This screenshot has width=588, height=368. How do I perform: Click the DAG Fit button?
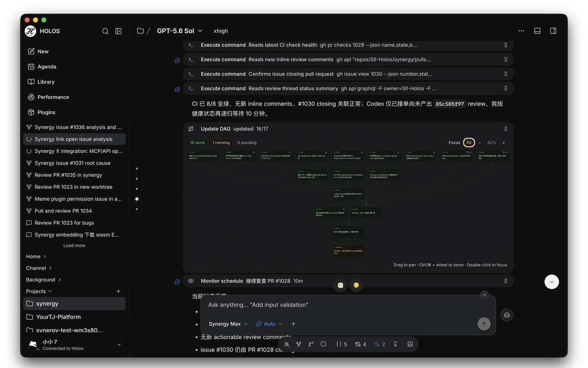469,143
